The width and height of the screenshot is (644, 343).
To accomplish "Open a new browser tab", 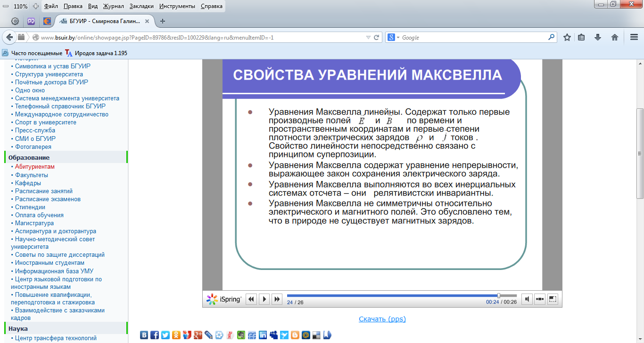I will click(163, 21).
